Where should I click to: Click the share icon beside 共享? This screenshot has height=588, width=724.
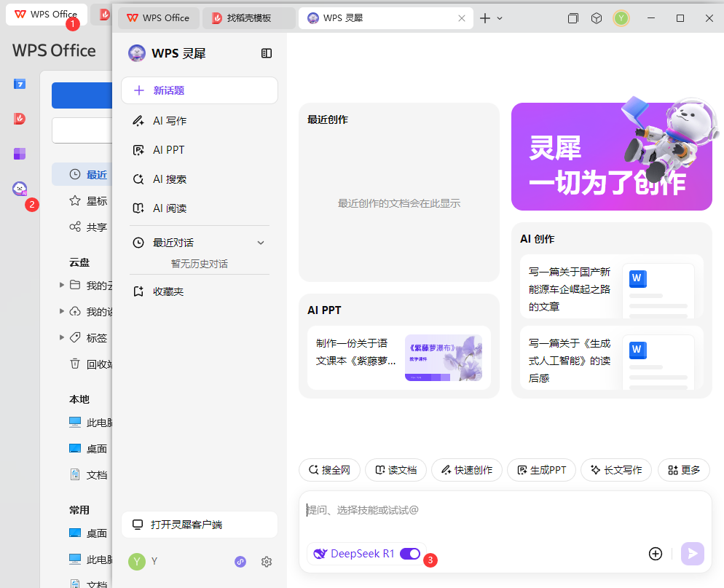[x=75, y=227]
